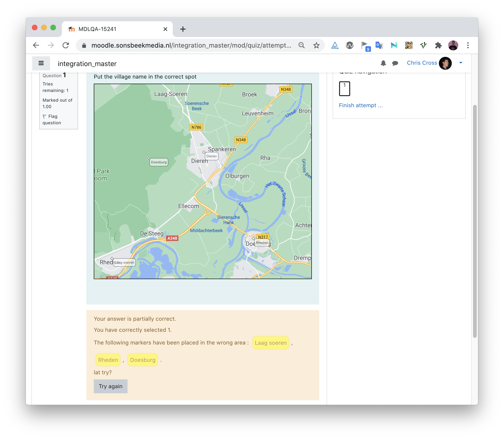Viewport: 504px width, 439px height.
Task: Open notifications bell
Action: tap(383, 63)
